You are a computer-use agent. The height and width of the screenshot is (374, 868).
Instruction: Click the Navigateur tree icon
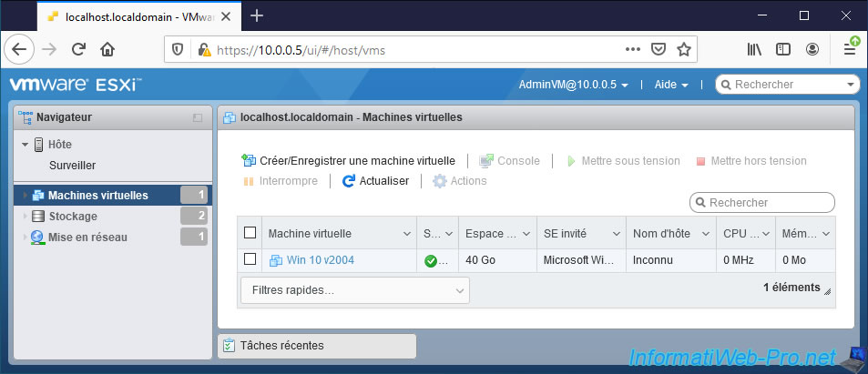pos(25,117)
